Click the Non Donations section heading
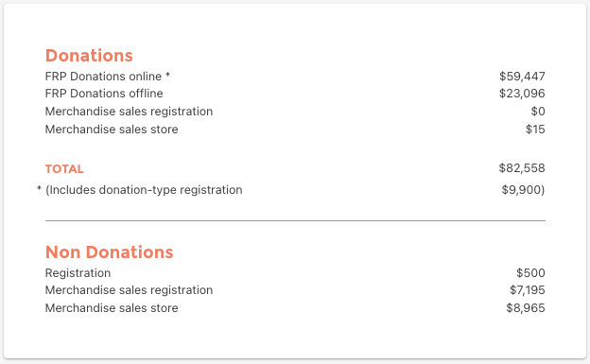This screenshot has height=364, width=590. point(109,252)
